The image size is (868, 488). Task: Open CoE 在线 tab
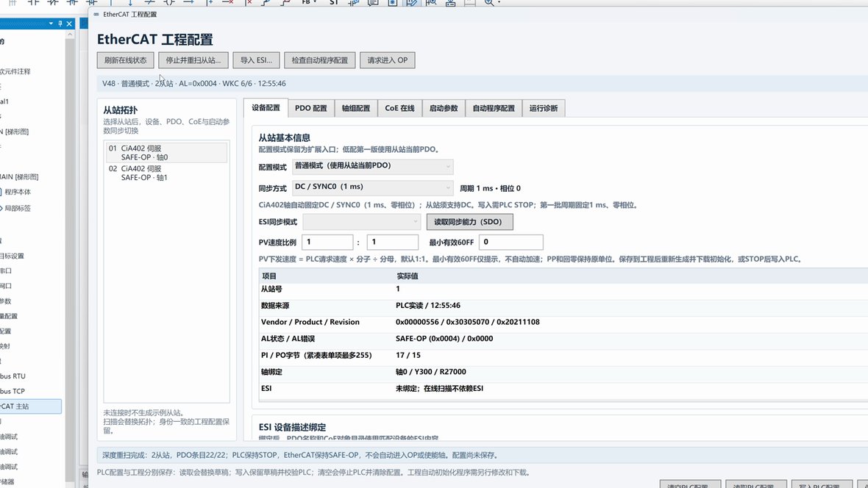tap(399, 109)
